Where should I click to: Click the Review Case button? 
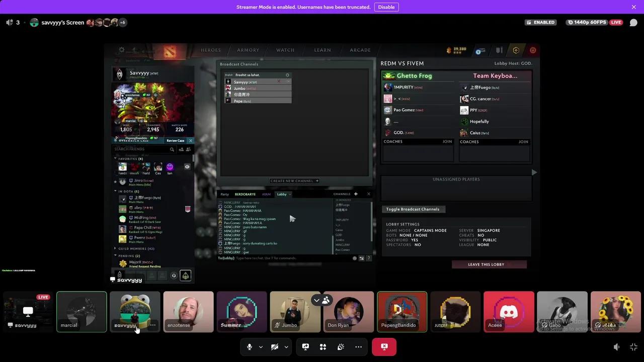coord(176,141)
